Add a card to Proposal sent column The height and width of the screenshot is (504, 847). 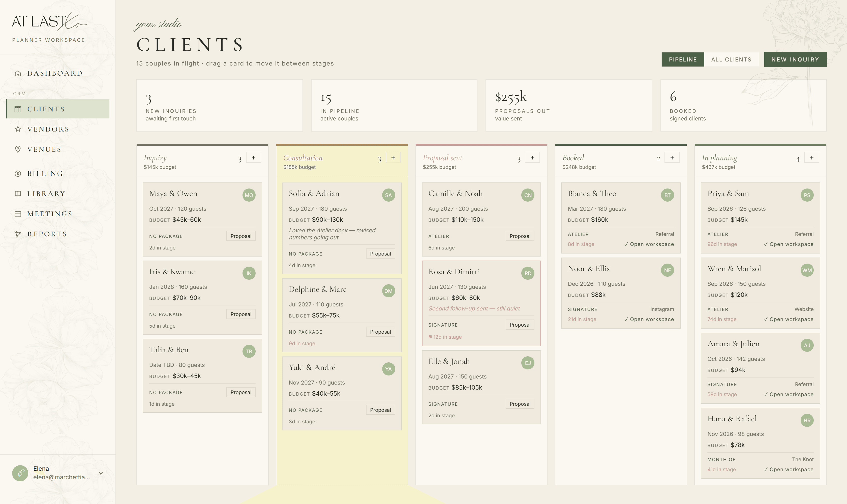point(532,157)
